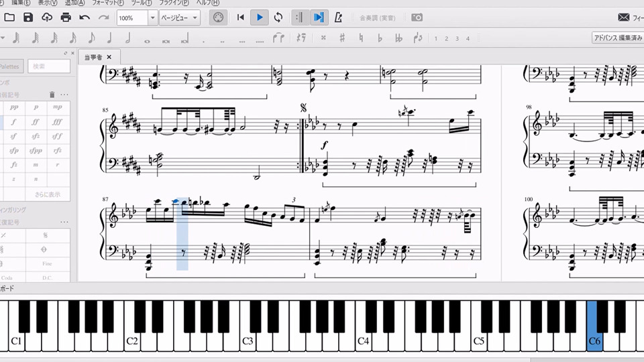Select voice 2
The width and height of the screenshot is (644, 362).
pyautogui.click(x=447, y=38)
